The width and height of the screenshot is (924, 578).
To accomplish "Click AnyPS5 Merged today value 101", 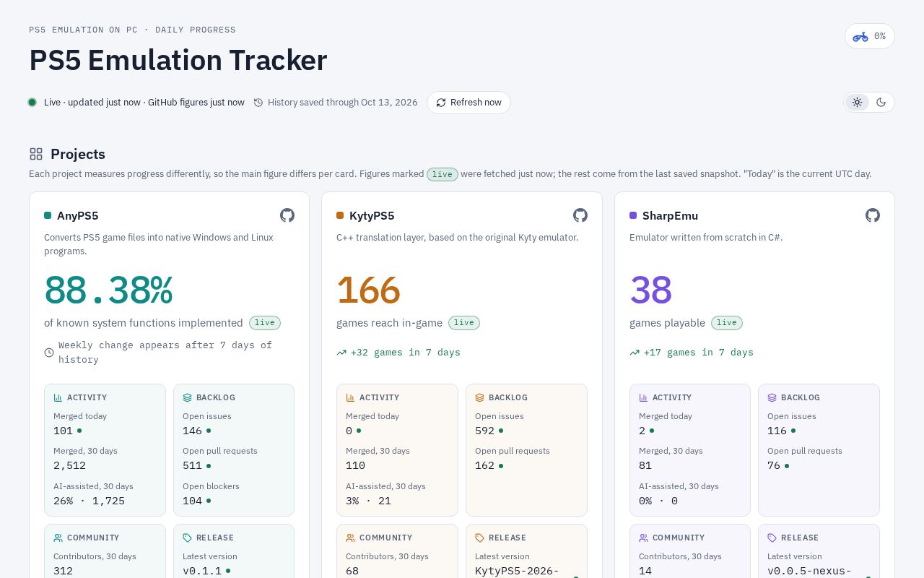I will pyautogui.click(x=63, y=431).
